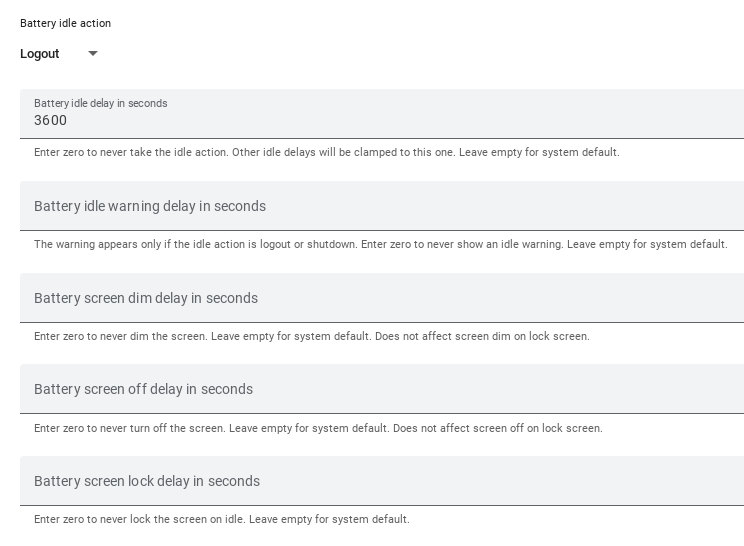Click "Enter zero to never turn off the screen"
744x546 pixels.
click(129, 429)
